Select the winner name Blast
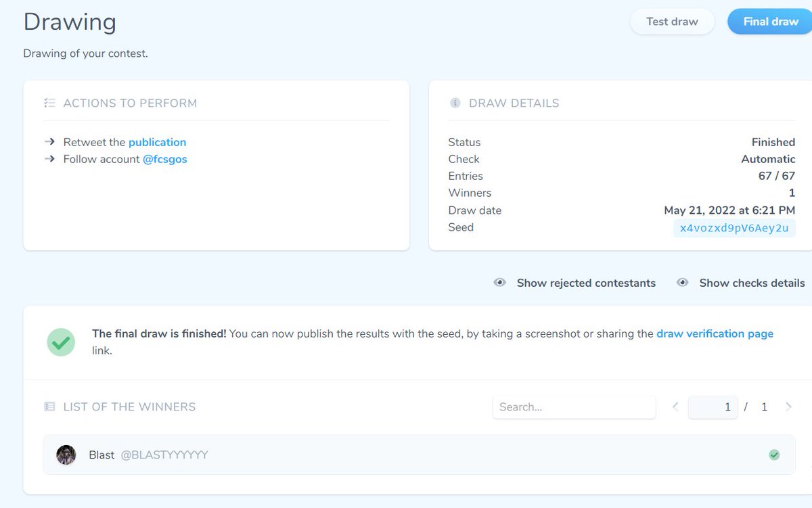This screenshot has height=508, width=812. tap(101, 455)
